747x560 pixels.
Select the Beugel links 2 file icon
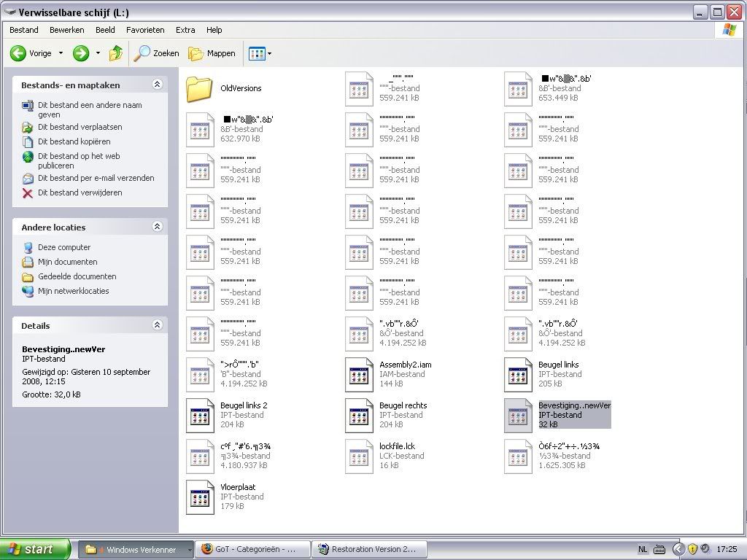(x=200, y=416)
